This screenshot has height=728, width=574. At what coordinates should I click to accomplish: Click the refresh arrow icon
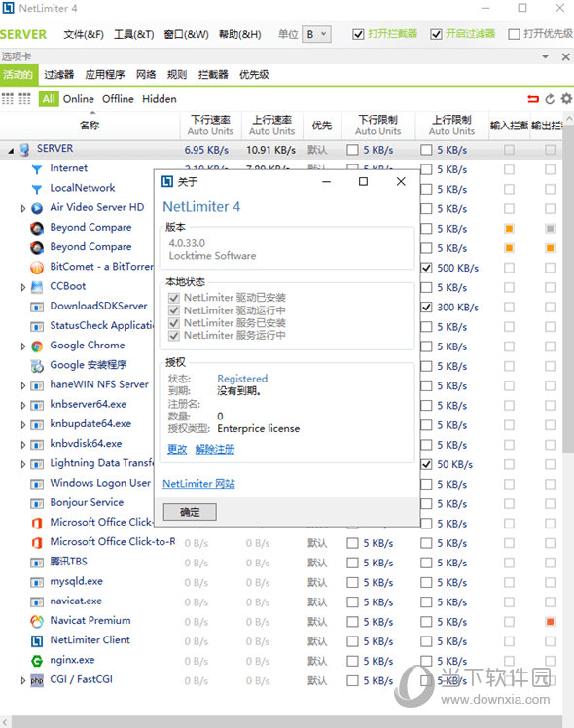coord(550,99)
